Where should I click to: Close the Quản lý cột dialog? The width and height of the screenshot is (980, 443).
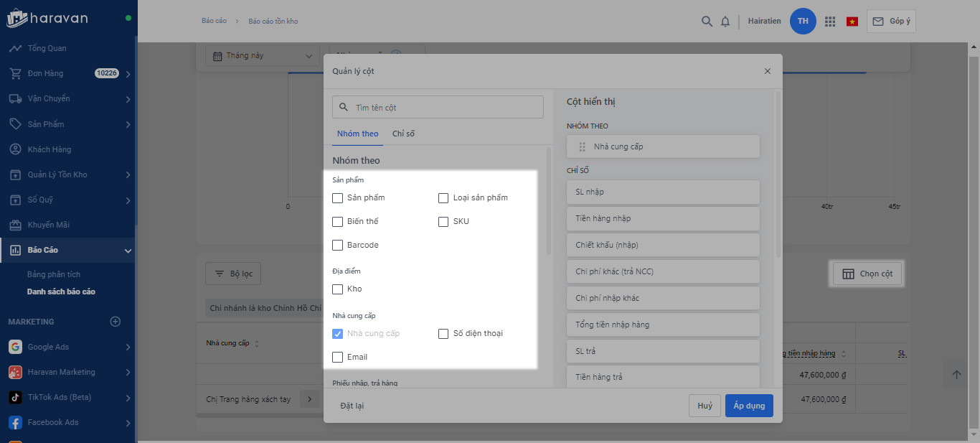tap(768, 71)
